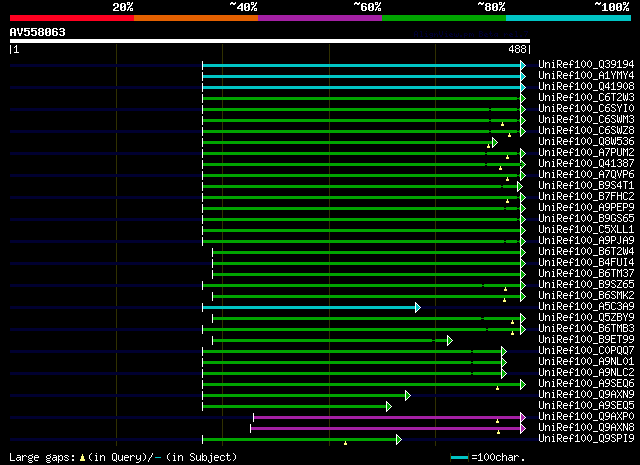Click the green arrowhead ending the Q9SPI9 alignment

(399, 439)
